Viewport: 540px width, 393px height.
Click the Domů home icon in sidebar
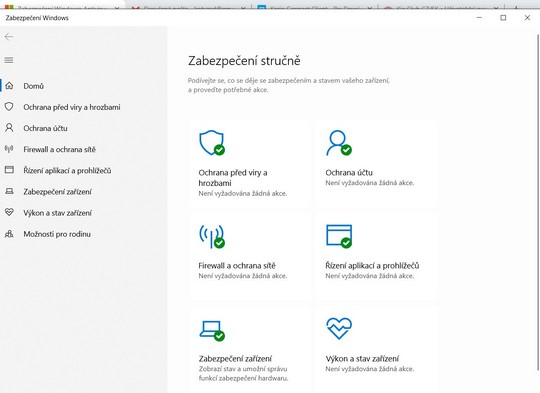pyautogui.click(x=9, y=86)
